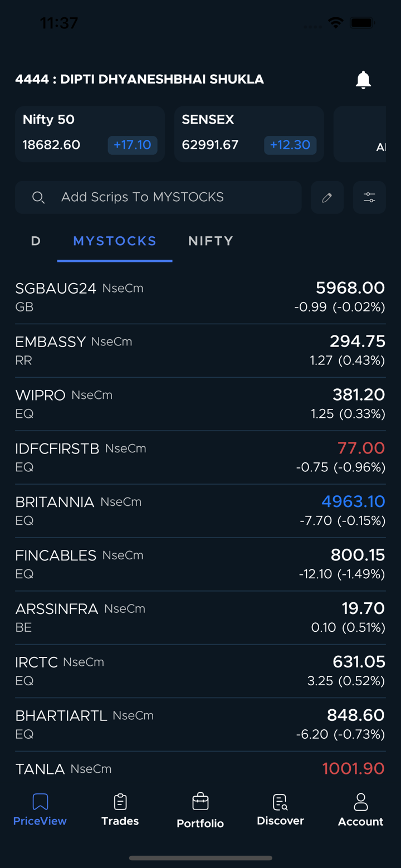Focus the Add Scrips To MYSTOCKS field
The height and width of the screenshot is (868, 401).
167,197
